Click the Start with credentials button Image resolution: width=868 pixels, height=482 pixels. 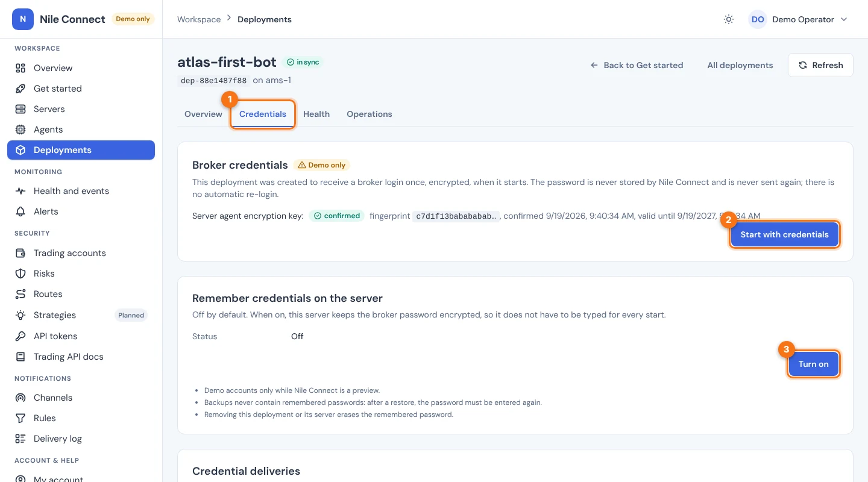(x=784, y=234)
